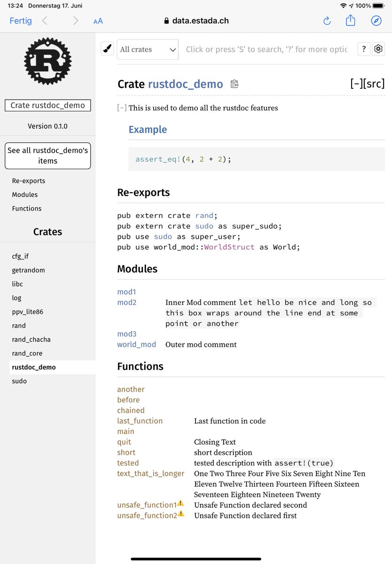The image size is (392, 564).
Task: Open the rand_core crate
Action: pyautogui.click(x=28, y=353)
